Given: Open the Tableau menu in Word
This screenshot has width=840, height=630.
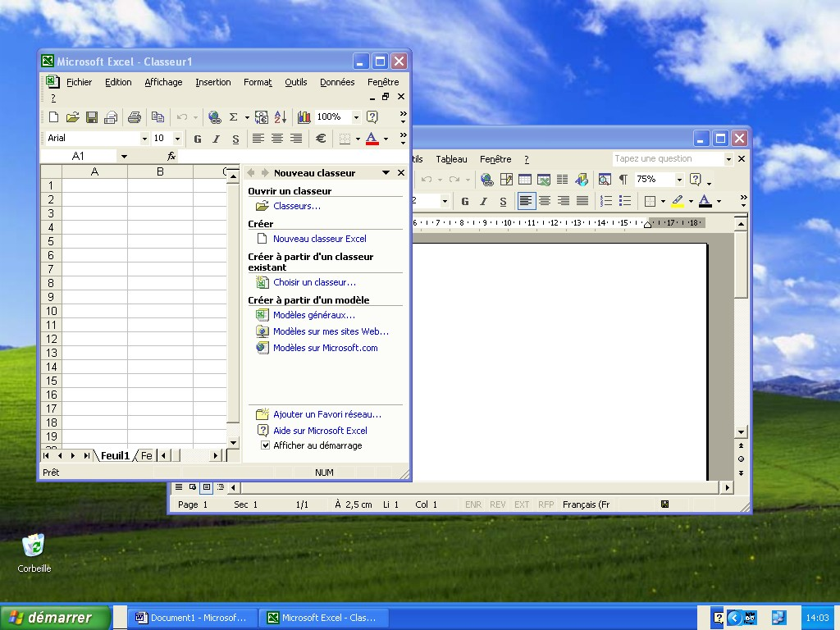Looking at the screenshot, I should click(451, 159).
